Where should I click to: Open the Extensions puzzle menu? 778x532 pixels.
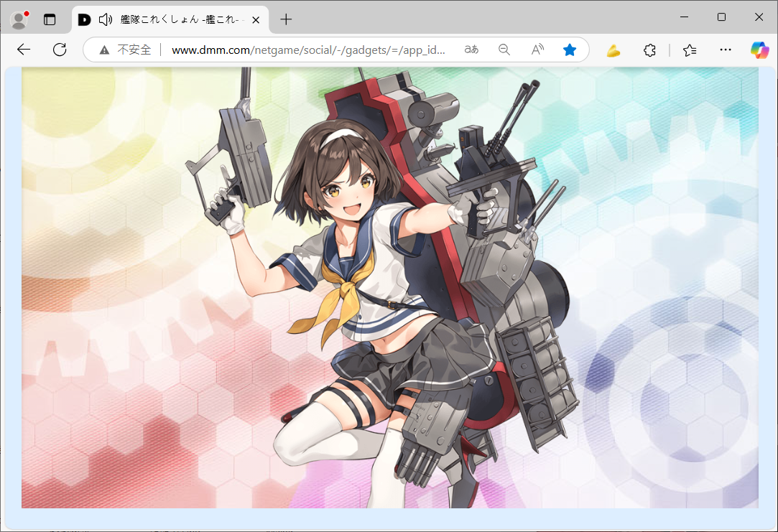point(649,50)
